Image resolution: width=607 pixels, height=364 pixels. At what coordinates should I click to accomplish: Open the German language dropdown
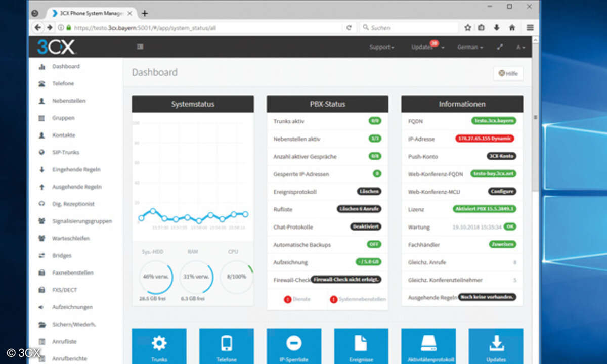[470, 47]
